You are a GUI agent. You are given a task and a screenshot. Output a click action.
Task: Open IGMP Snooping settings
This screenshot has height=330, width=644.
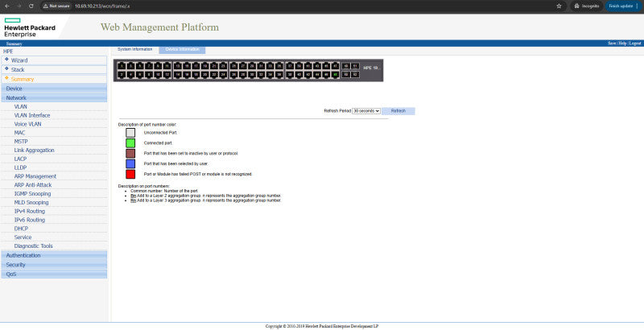pyautogui.click(x=32, y=194)
